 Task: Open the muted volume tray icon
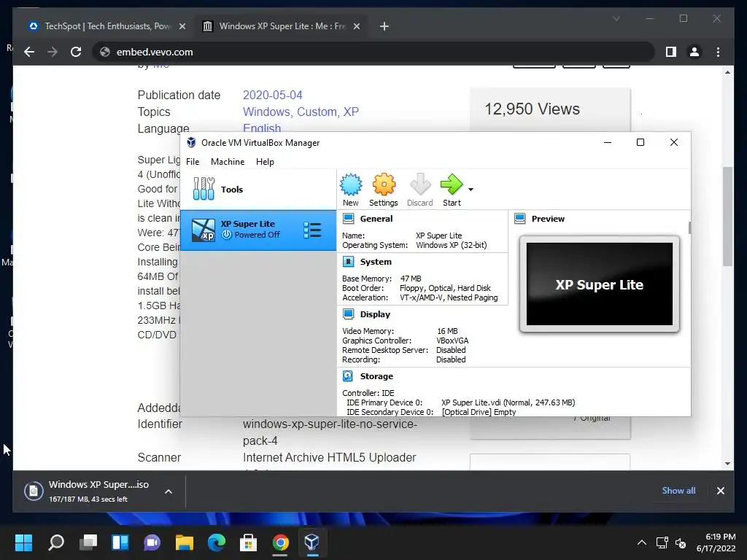[681, 542]
